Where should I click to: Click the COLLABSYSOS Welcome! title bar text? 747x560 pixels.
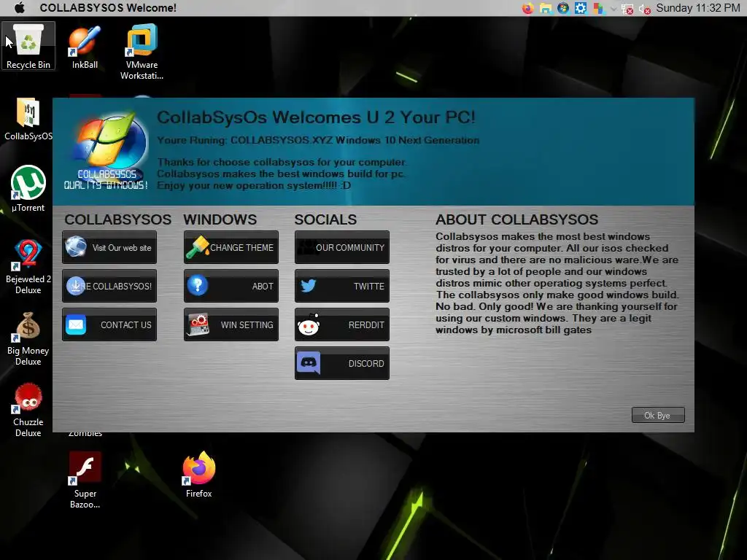click(x=108, y=7)
